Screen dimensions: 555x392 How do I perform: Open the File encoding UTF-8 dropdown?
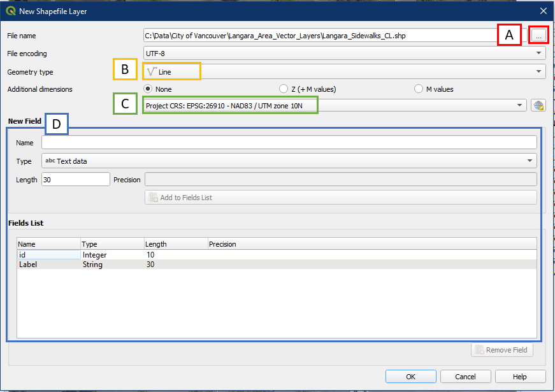(344, 54)
